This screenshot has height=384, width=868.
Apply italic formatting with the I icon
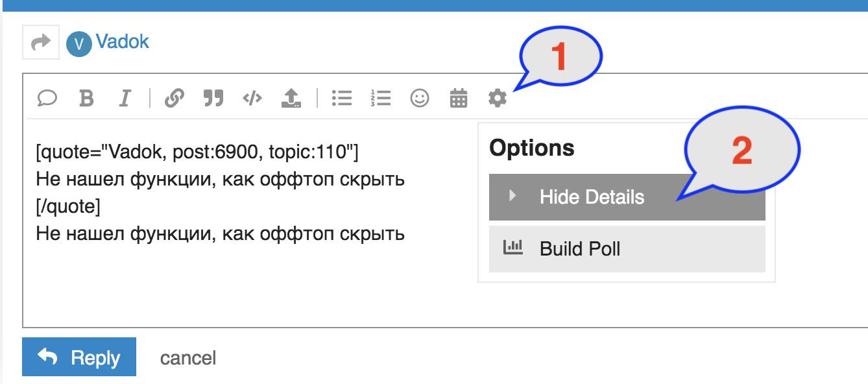coord(125,98)
